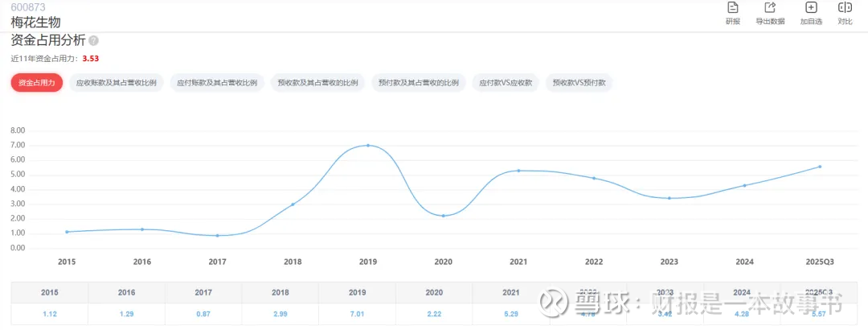The height and width of the screenshot is (330, 868).
Task: Click the 2023 data point on chart
Action: tap(669, 198)
